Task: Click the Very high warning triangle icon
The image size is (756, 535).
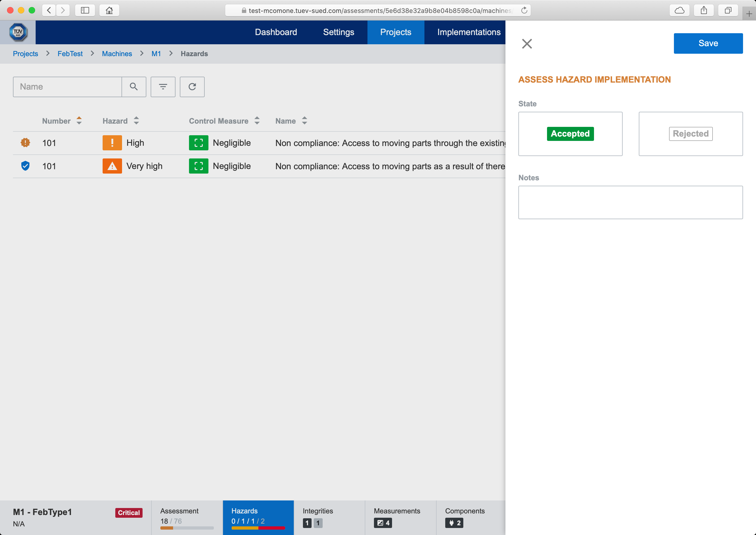Action: [112, 166]
